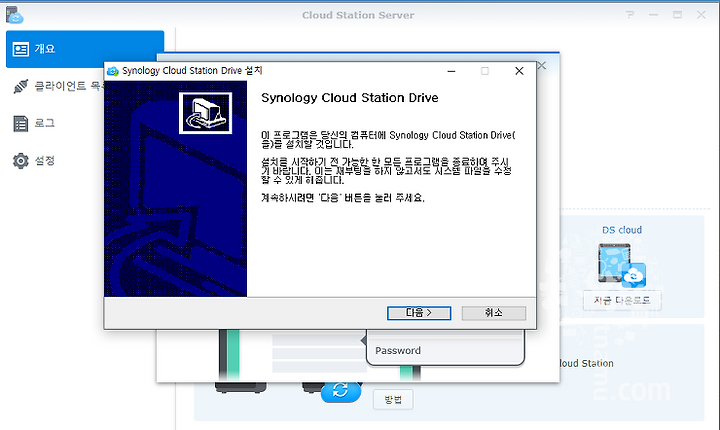
Task: Close the Cloud Station Server window
Action: [x=701, y=15]
